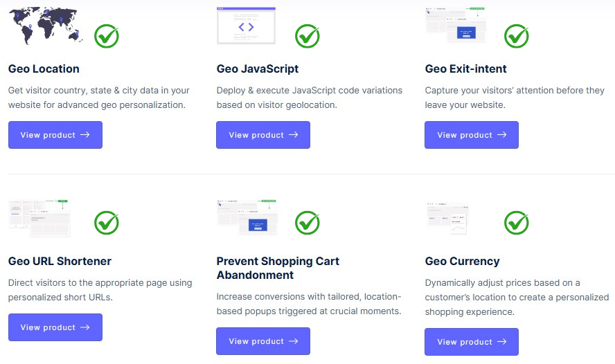
Task: Click green checkmark next to Geo URL Shortener image
Action: point(107,223)
